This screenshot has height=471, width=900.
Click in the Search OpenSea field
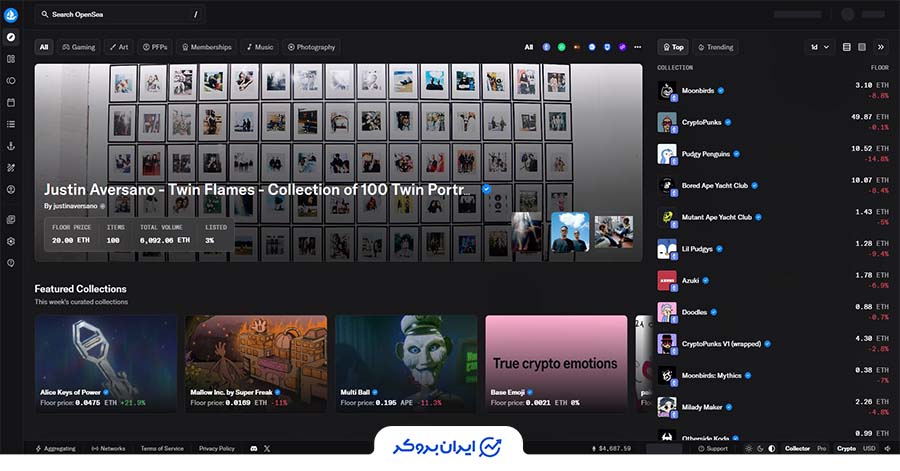pyautogui.click(x=120, y=14)
